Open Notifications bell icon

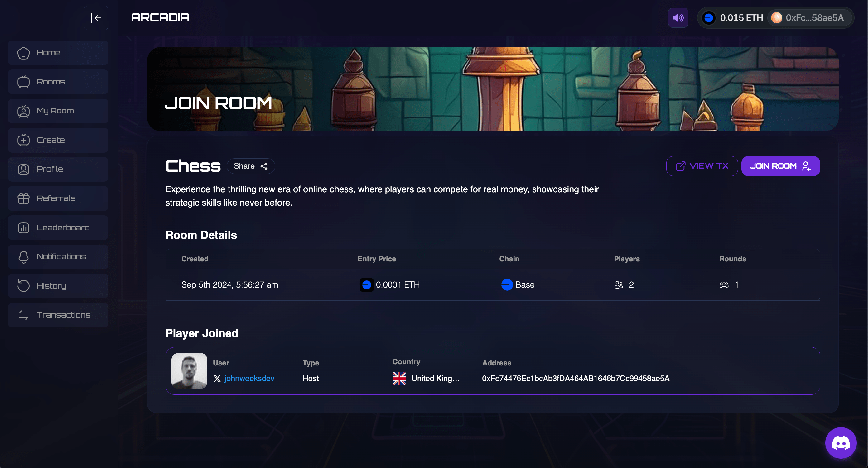point(23,256)
